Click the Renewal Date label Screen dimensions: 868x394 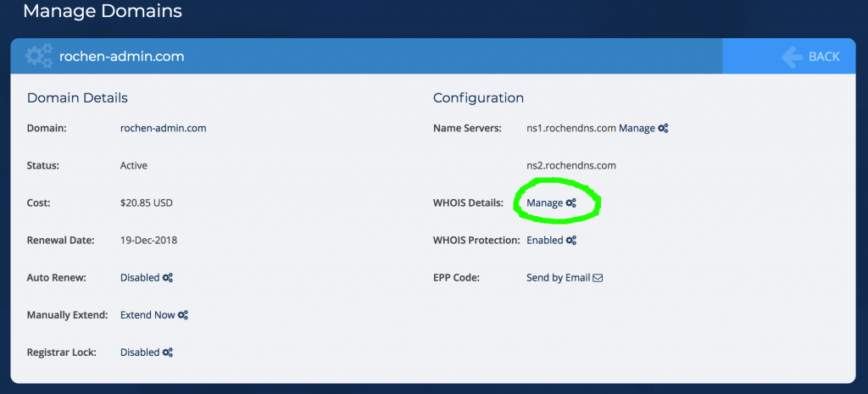[61, 240]
